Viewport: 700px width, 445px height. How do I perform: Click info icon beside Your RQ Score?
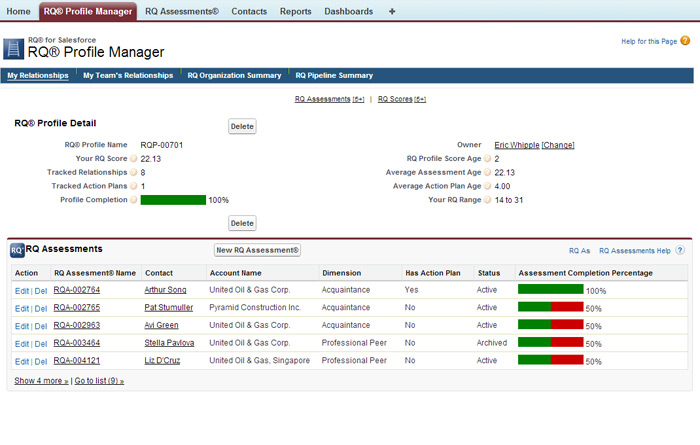133,158
